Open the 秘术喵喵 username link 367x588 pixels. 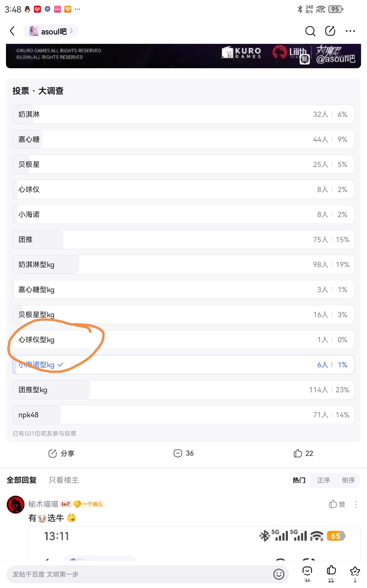tap(43, 504)
